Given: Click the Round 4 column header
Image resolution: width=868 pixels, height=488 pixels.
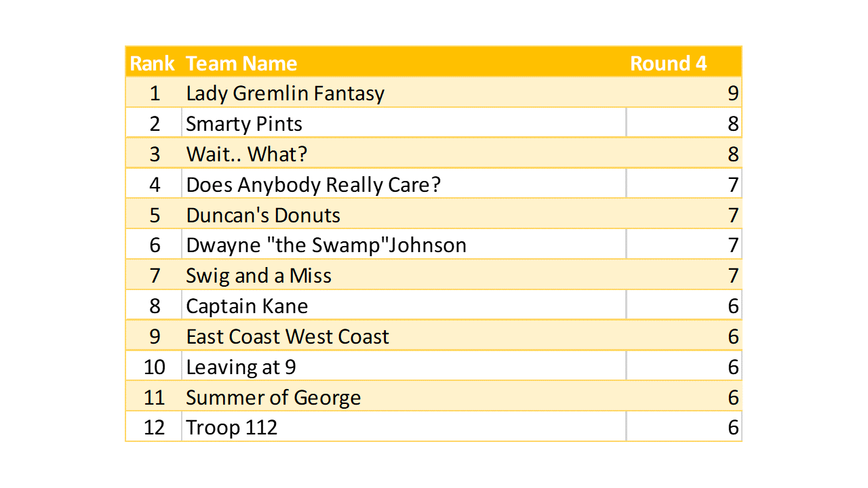Looking at the screenshot, I should point(669,63).
